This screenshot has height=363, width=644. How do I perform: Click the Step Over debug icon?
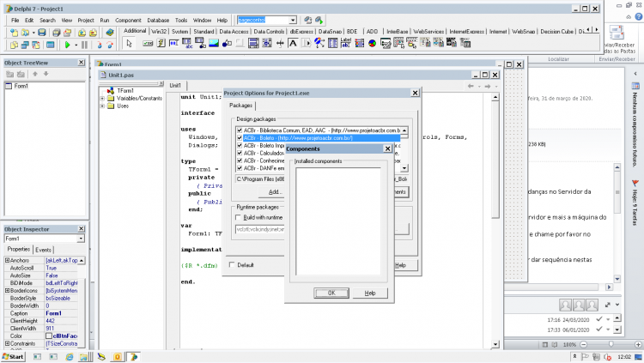[x=110, y=45]
